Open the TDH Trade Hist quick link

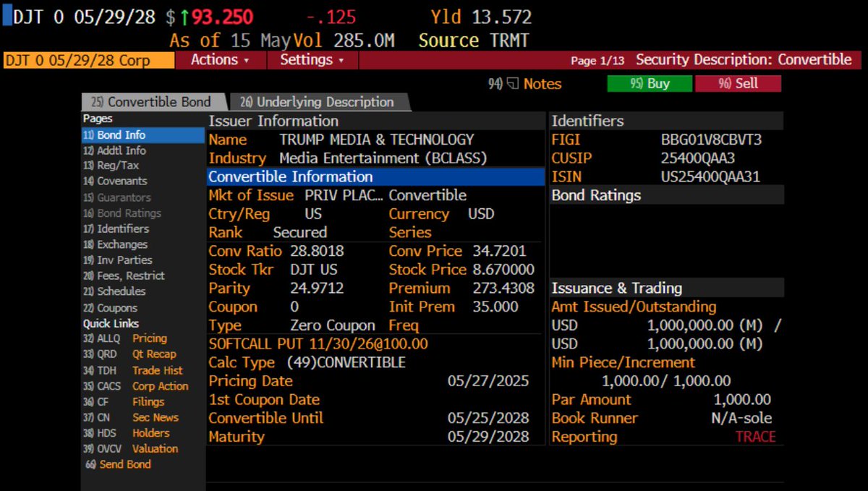132,370
